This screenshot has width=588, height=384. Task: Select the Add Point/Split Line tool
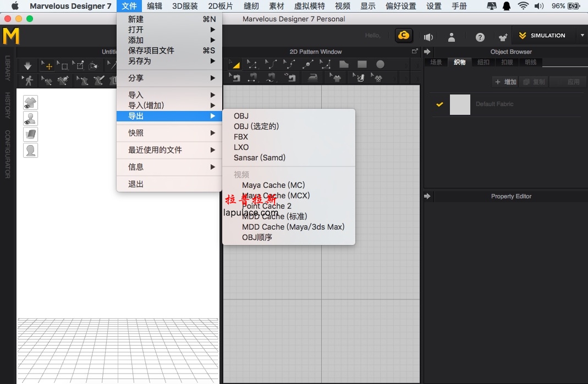click(307, 64)
